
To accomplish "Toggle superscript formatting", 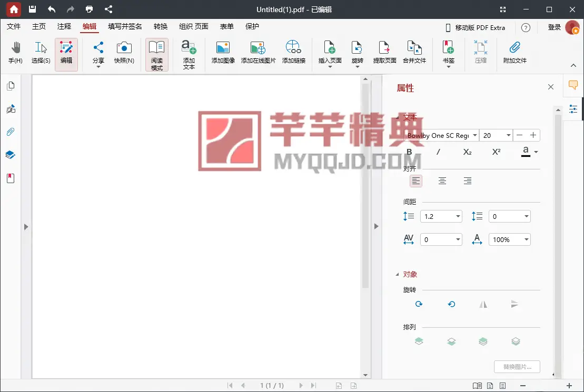I will (496, 152).
